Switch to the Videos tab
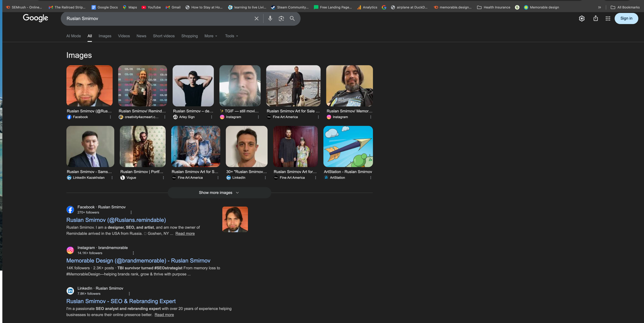The image size is (644, 323). [x=124, y=36]
